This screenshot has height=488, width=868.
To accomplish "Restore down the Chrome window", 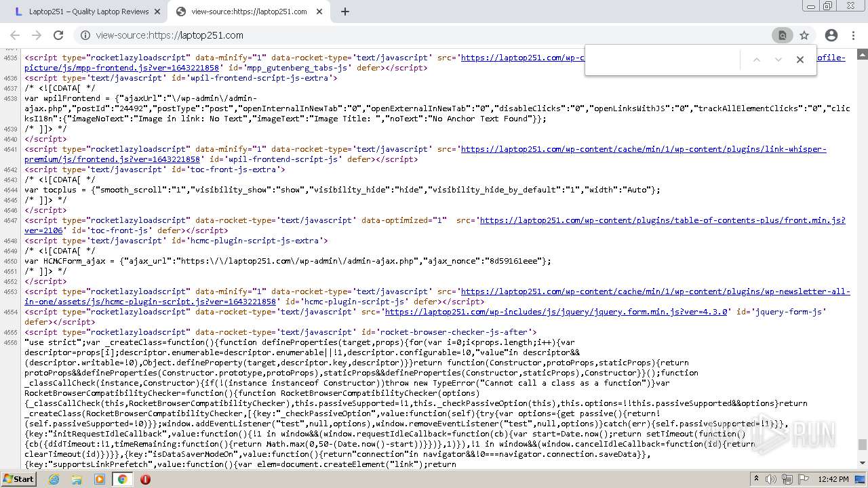I will [x=828, y=6].
